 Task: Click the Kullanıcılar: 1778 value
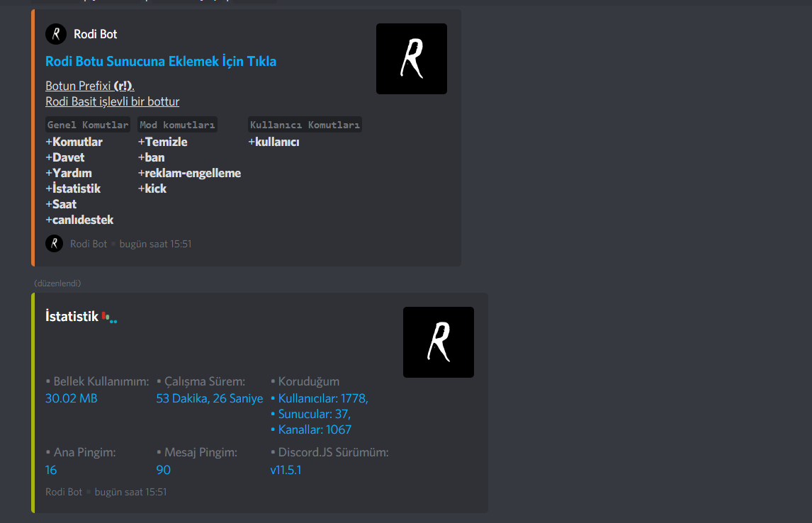point(319,399)
